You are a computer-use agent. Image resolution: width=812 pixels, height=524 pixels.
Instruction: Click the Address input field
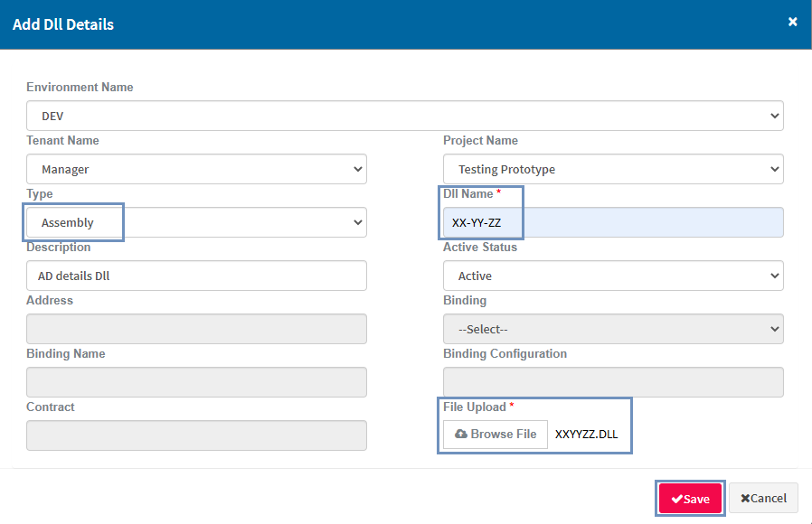coord(196,329)
